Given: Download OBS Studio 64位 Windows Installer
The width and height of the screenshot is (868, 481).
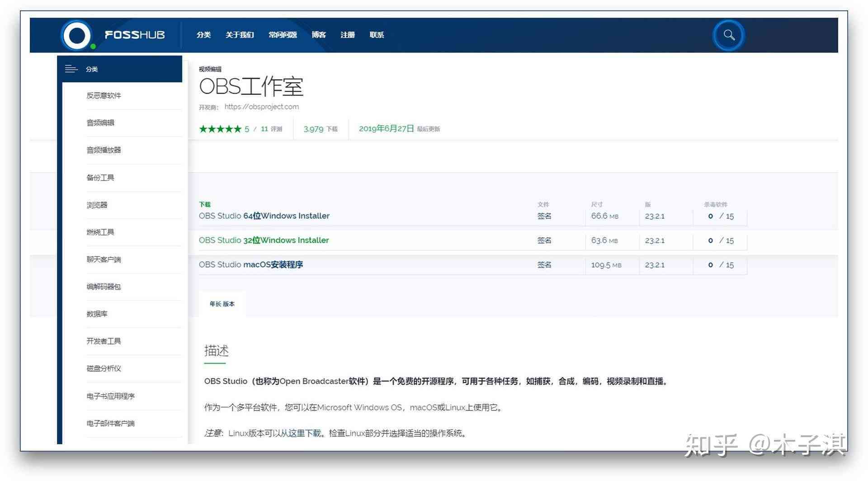Looking at the screenshot, I should click(x=264, y=216).
